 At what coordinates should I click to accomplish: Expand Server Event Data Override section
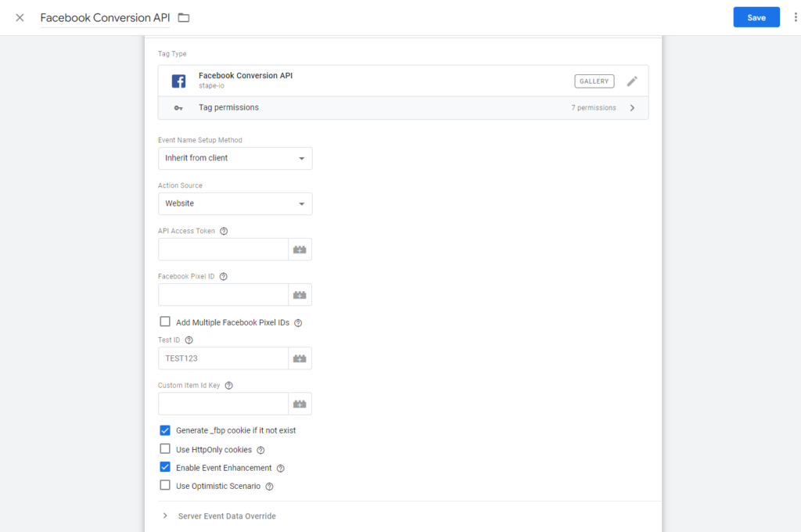[x=227, y=516]
